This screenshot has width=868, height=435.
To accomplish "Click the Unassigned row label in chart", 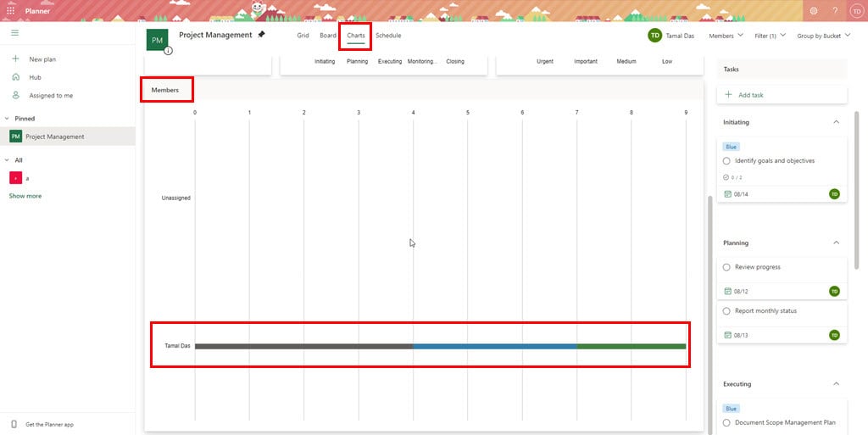I will 176,198.
